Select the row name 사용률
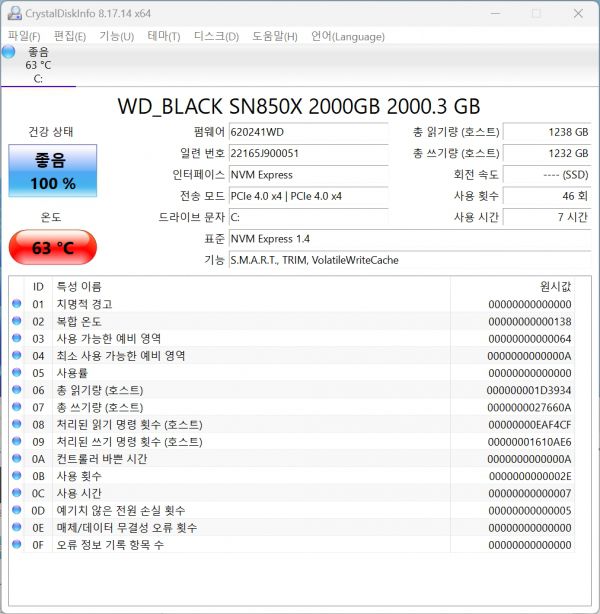The width and height of the screenshot is (600, 614). pyautogui.click(x=72, y=373)
